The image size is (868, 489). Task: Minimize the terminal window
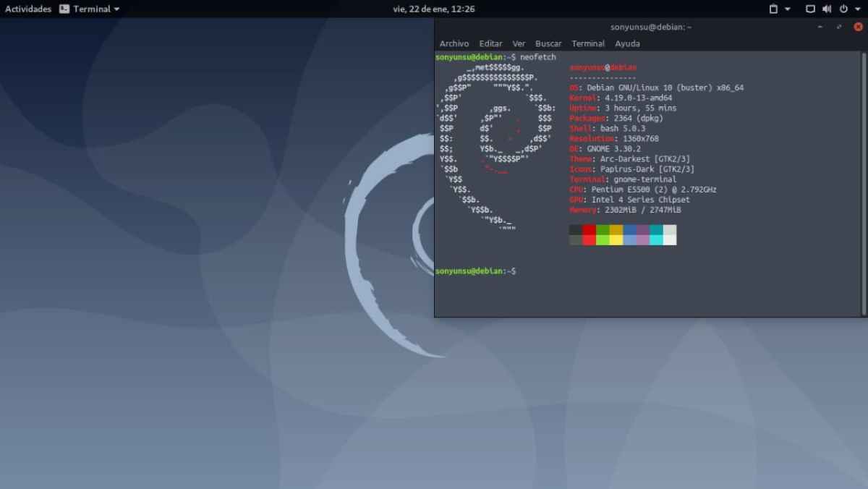822,27
